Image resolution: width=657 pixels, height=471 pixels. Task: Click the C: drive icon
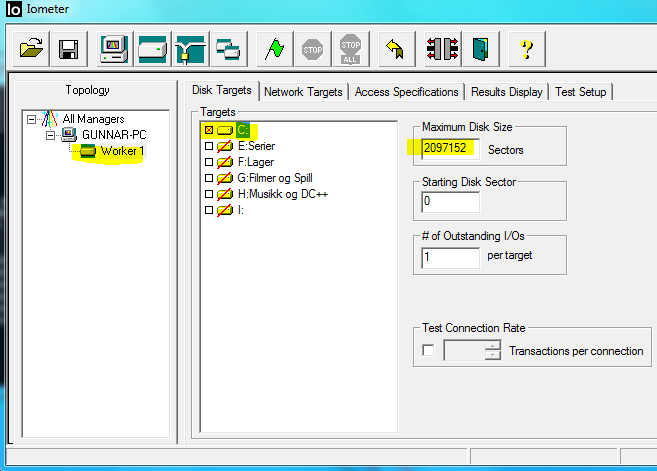(225, 130)
